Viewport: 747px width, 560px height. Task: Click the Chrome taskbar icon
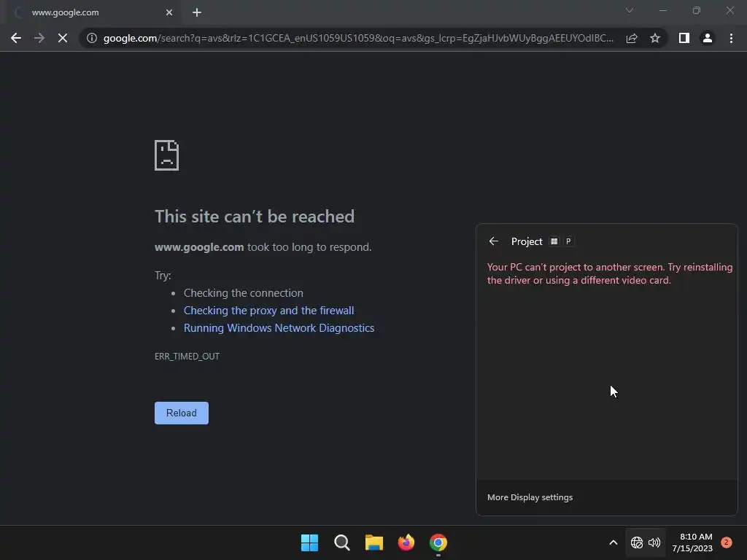coord(438,542)
